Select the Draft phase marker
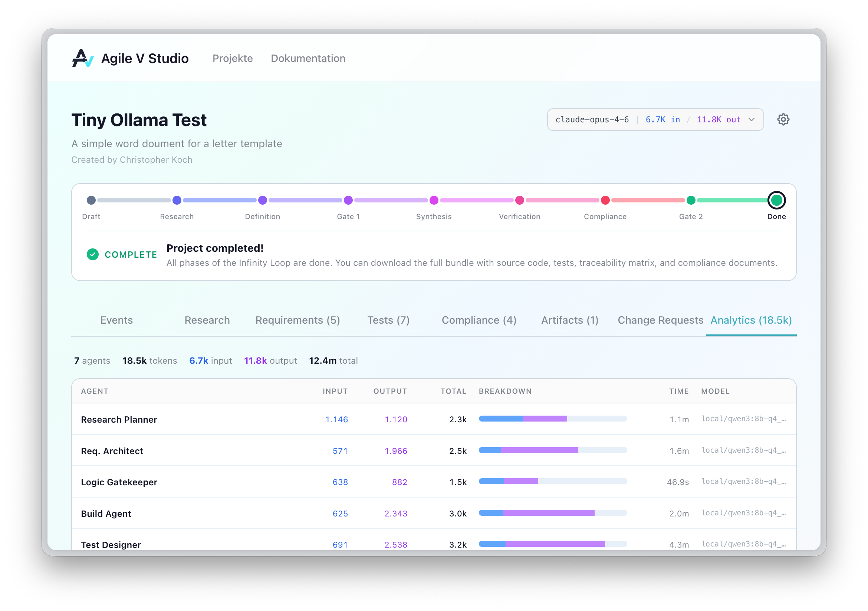Viewport: 868px width, 611px height. pyautogui.click(x=91, y=200)
